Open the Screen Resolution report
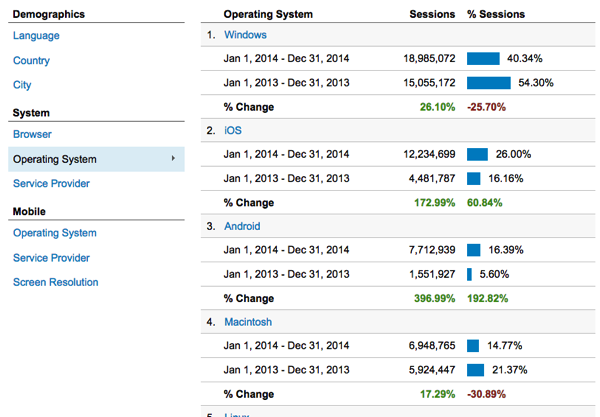This screenshot has width=600, height=417. (x=55, y=282)
